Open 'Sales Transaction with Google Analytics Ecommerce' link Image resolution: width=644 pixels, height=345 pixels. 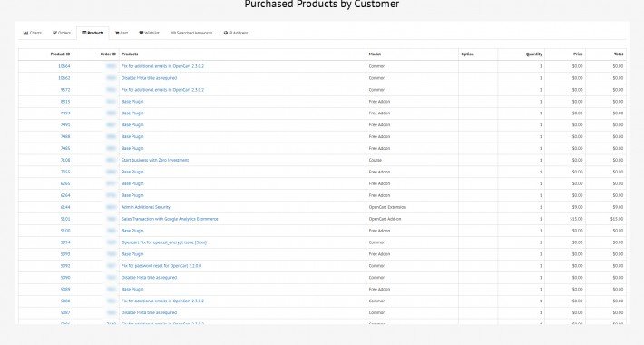pyautogui.click(x=170, y=219)
